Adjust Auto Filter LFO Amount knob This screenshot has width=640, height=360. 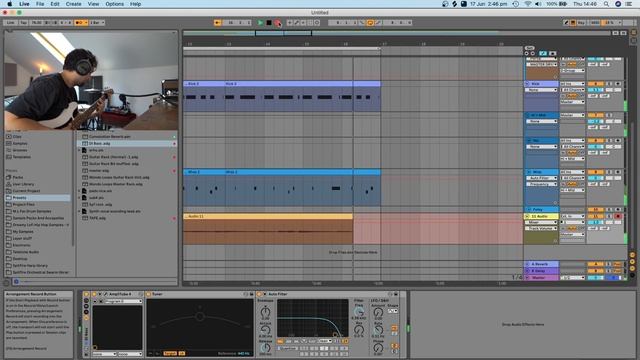point(378,312)
